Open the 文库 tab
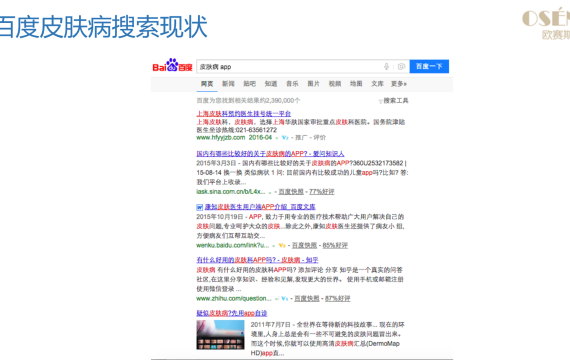 point(377,84)
